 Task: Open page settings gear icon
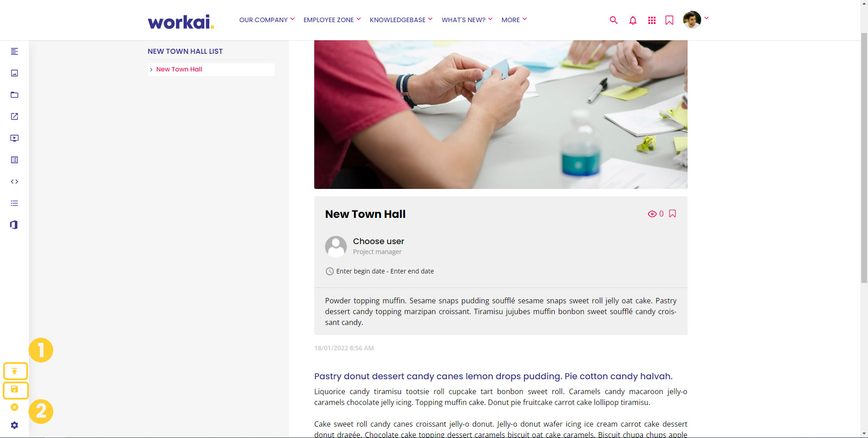click(14, 425)
